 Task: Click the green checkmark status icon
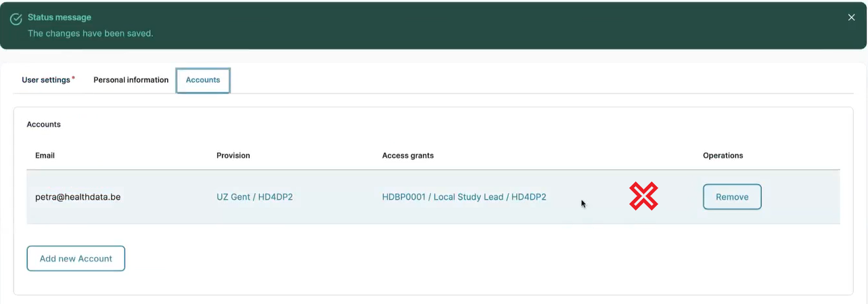pos(16,19)
